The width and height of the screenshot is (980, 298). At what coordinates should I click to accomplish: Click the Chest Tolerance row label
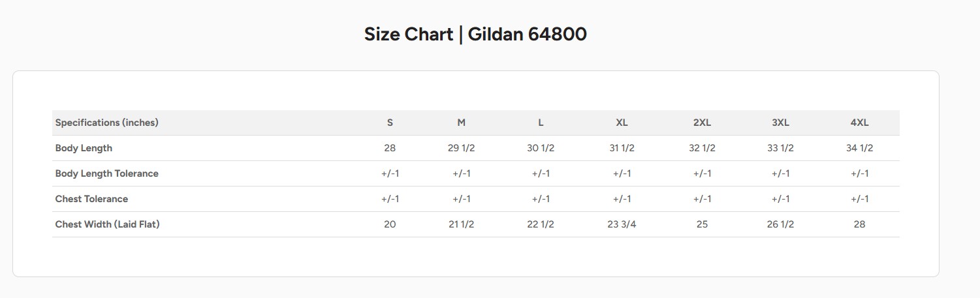91,199
